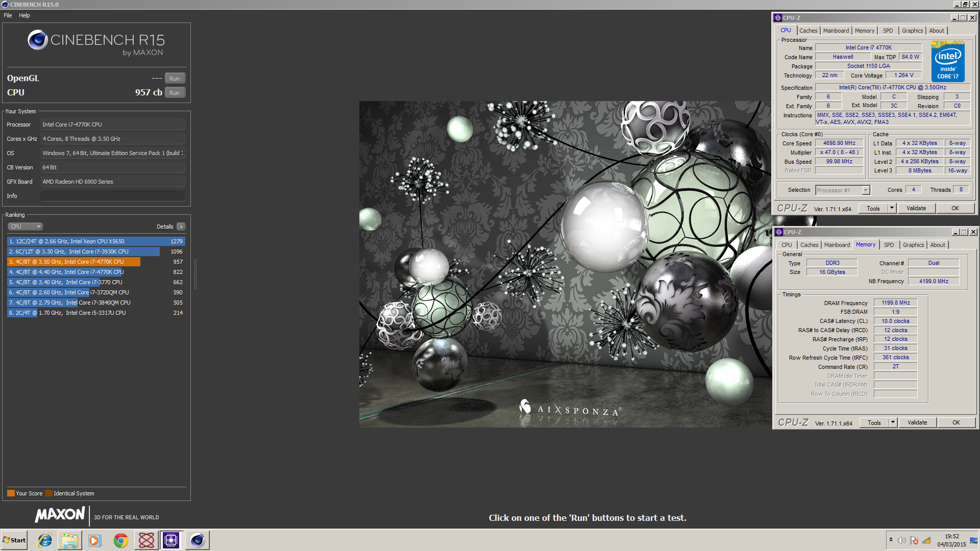Viewport: 980px width, 551px height.
Task: Click the Cinebench title bar icon
Action: pyautogui.click(x=5, y=5)
